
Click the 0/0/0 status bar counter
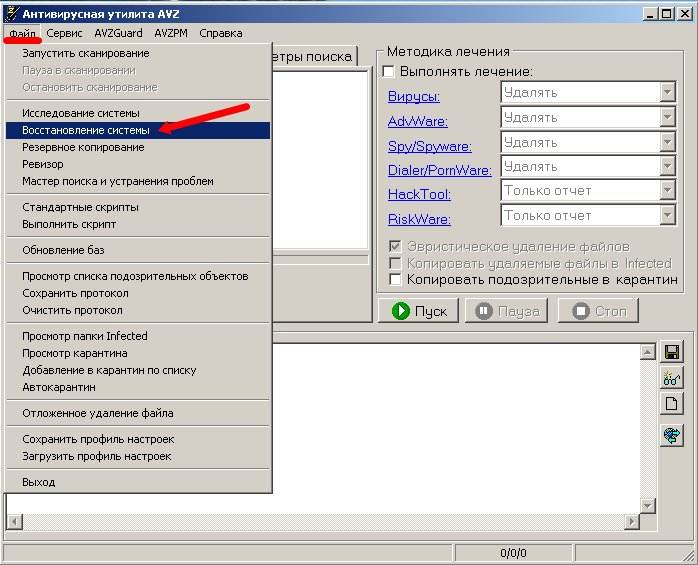point(513,553)
